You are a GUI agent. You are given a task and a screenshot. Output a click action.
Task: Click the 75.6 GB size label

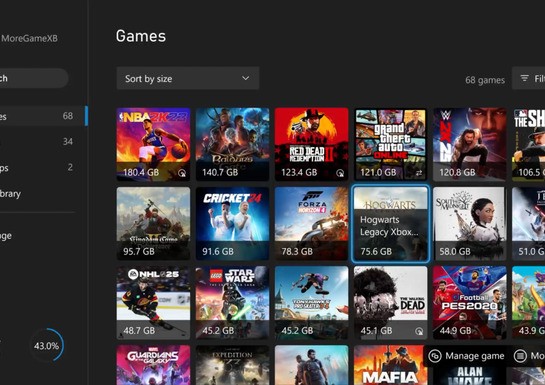(x=376, y=251)
